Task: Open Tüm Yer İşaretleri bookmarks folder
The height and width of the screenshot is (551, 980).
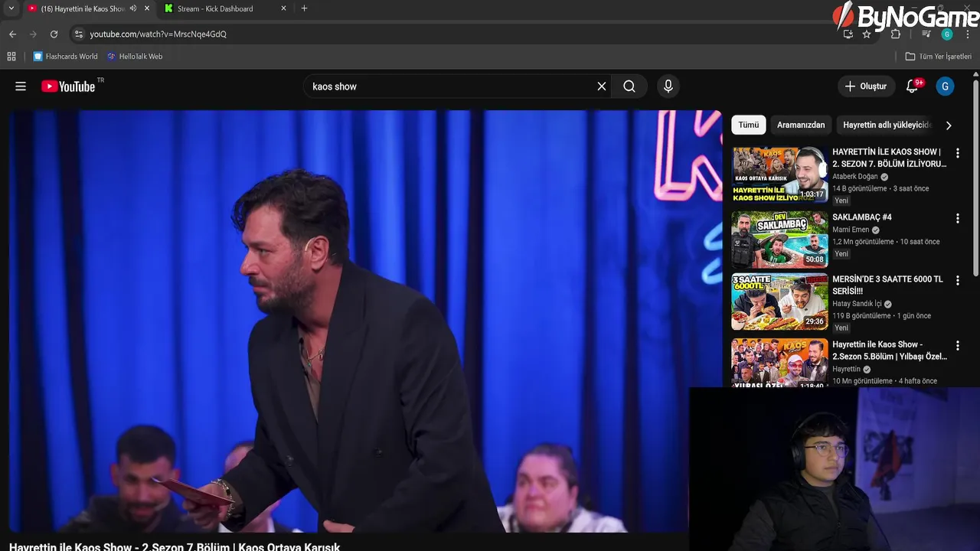Action: click(x=939, y=56)
